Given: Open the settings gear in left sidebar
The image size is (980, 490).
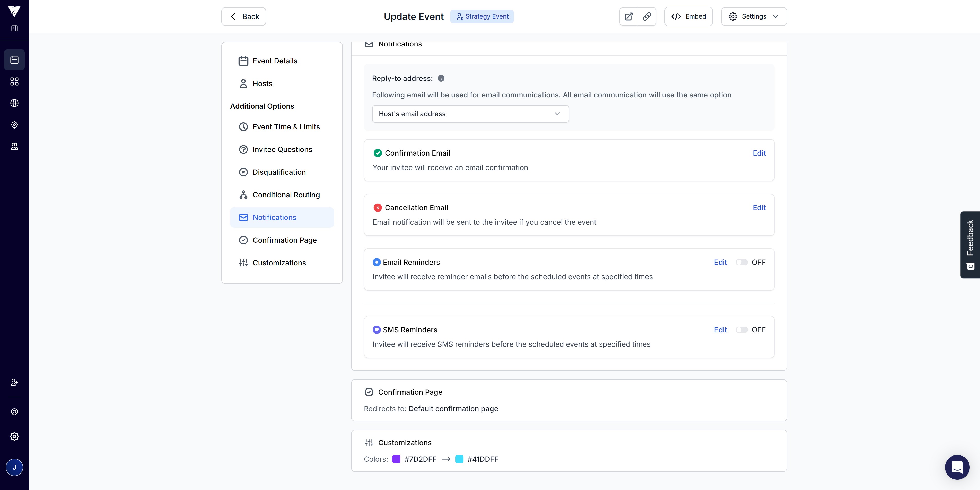Looking at the screenshot, I should coord(14,436).
